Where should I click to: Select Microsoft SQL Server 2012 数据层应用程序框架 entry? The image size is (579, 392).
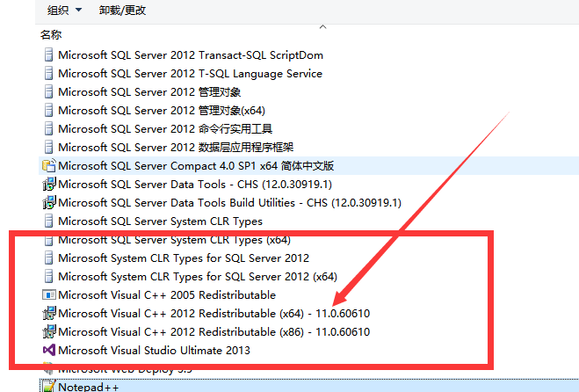[x=176, y=147]
